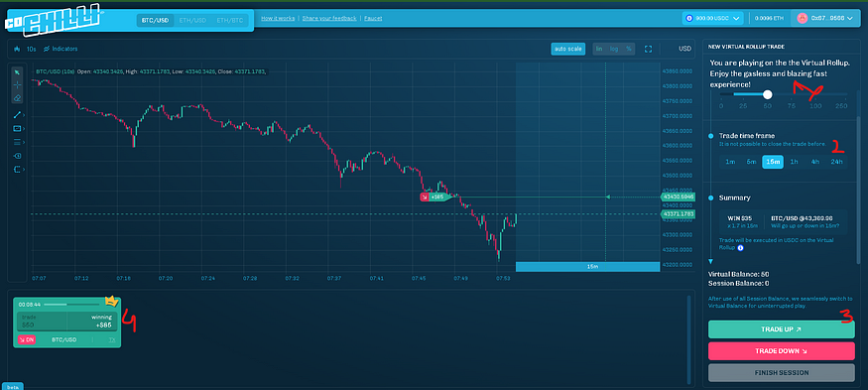
Task: Select the eraser chart tool
Action: tap(17, 97)
